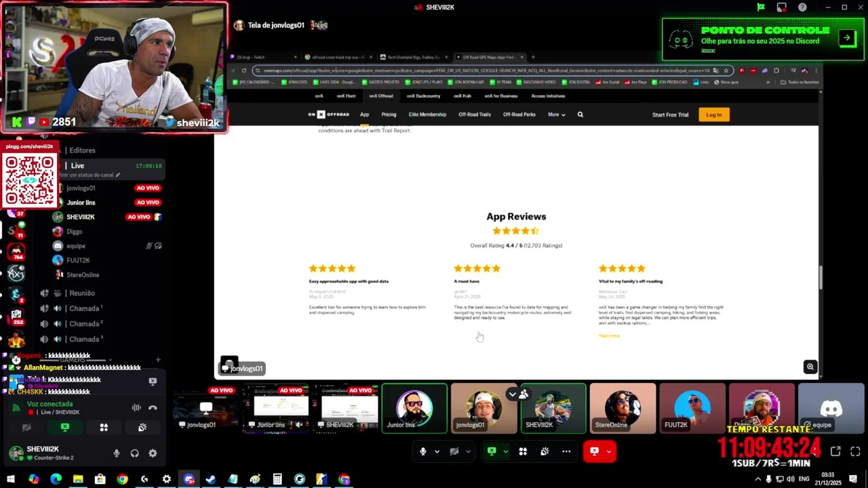
Task: Open Junior lins participant tile
Action: pyautogui.click(x=414, y=408)
